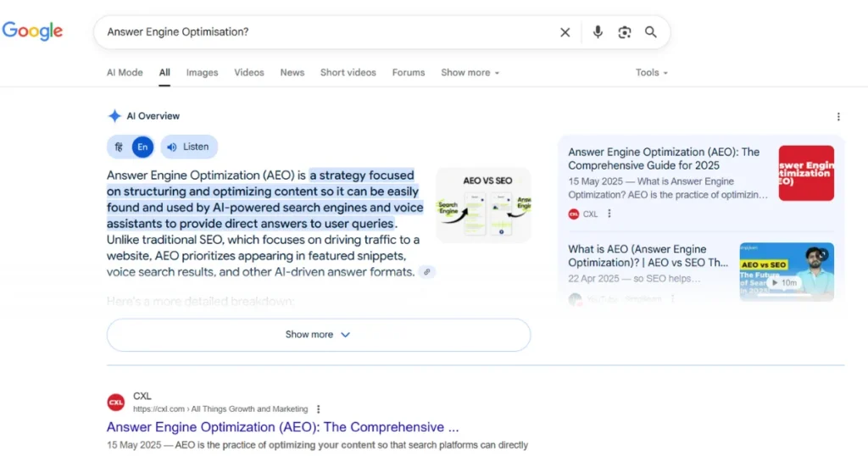Screen dimensions: 868x456
Task: Open the Tools dropdown
Action: (x=652, y=73)
